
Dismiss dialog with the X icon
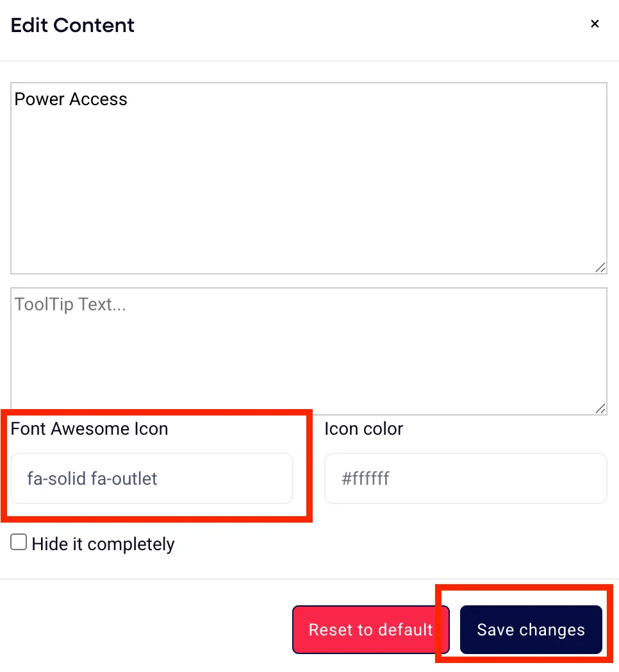595,24
